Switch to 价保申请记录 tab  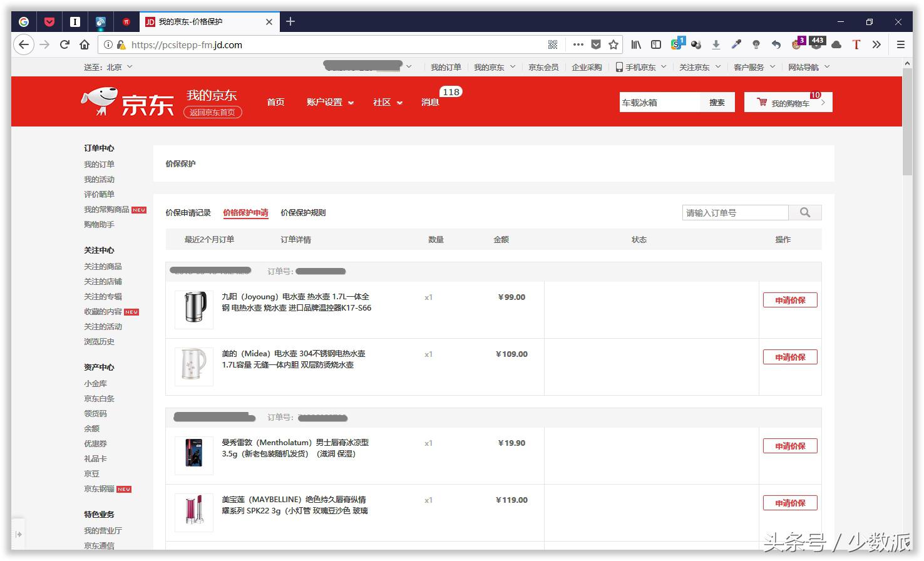pyautogui.click(x=188, y=213)
